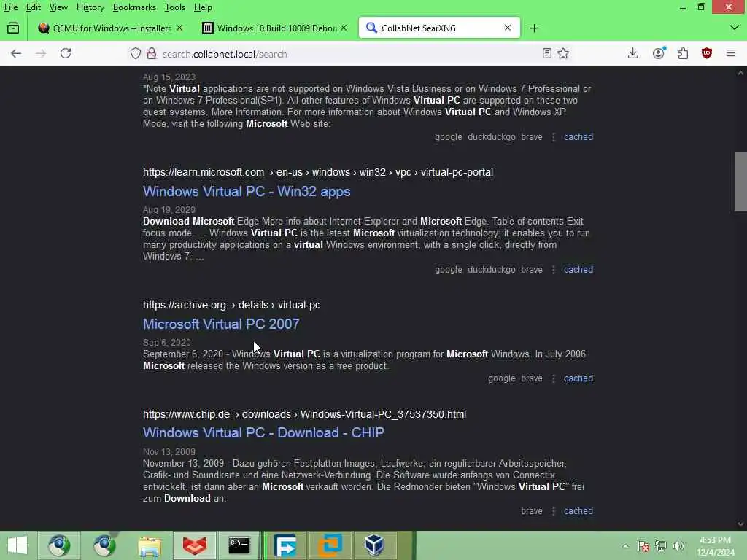Expand the list all tabs chevron
This screenshot has width=747, height=560.
point(735,28)
